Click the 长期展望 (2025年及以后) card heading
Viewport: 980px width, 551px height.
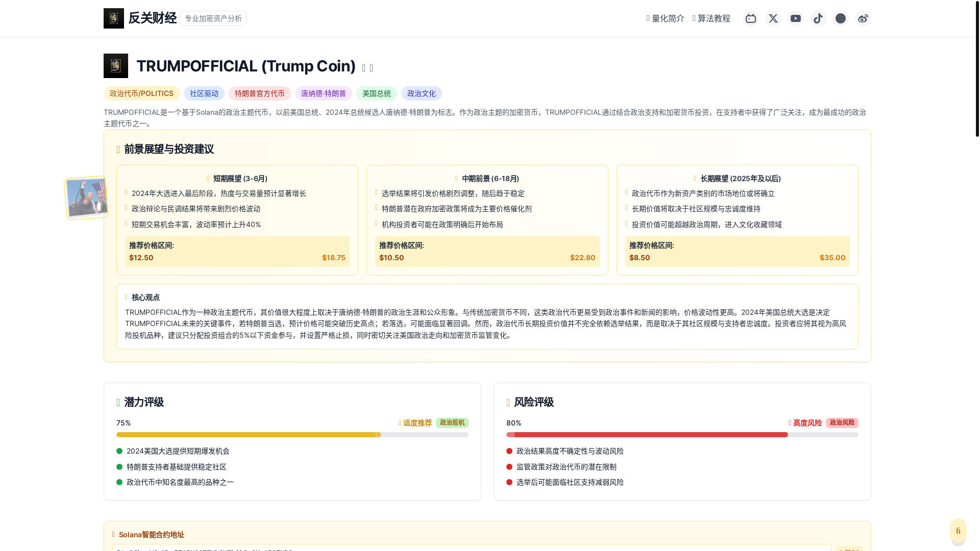tap(738, 179)
